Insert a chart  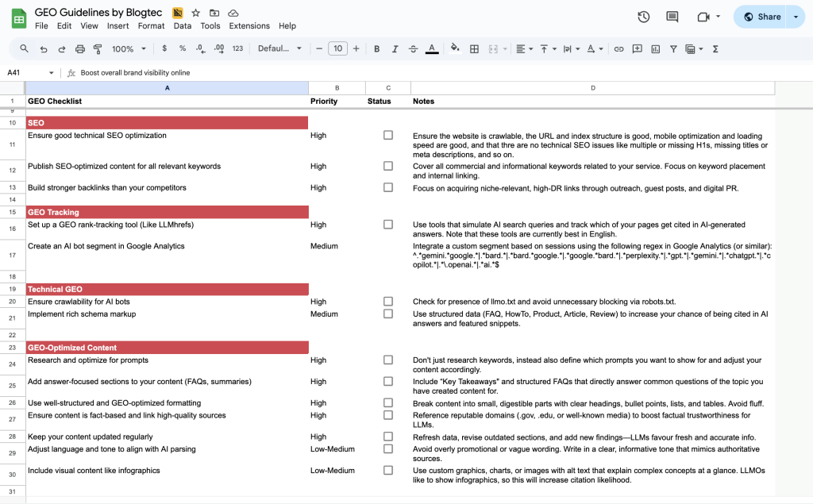click(655, 48)
